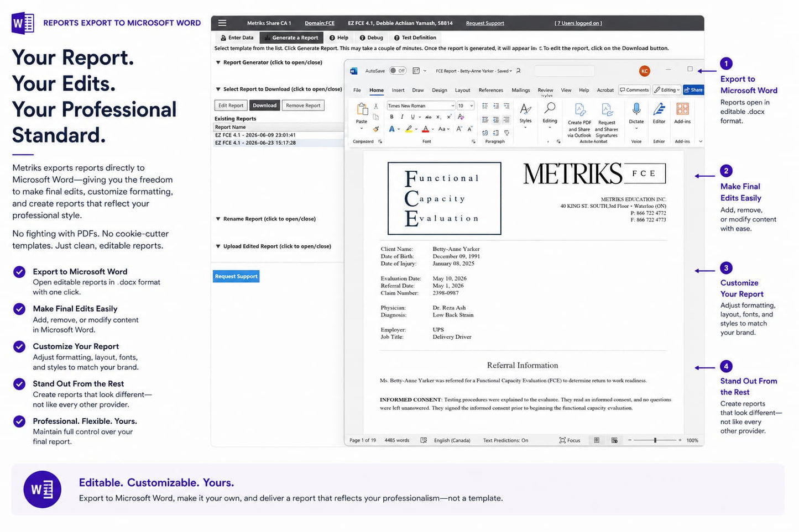Viewport: 799px width, 532px height.
Task: Open the References ribbon tab
Action: [x=491, y=90]
